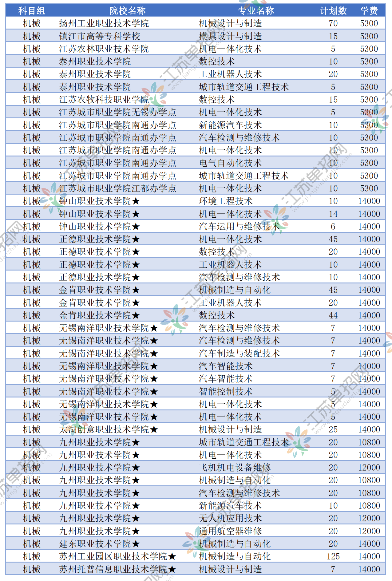Select plan count 25 in 太湖创意 row
This screenshot has height=581, width=392.
(333, 429)
